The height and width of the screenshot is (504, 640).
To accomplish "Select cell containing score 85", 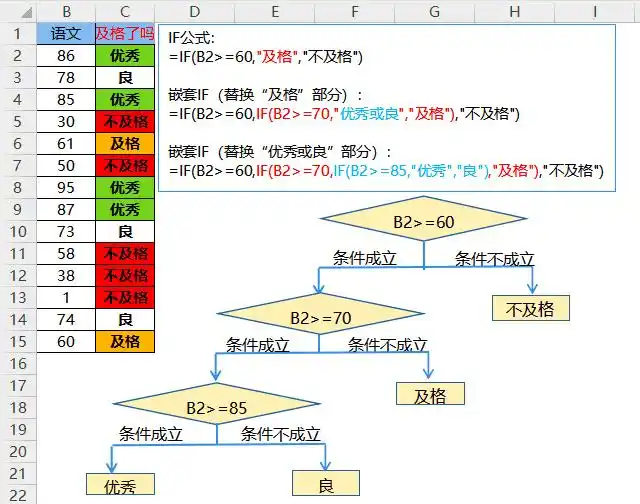I will (66, 100).
